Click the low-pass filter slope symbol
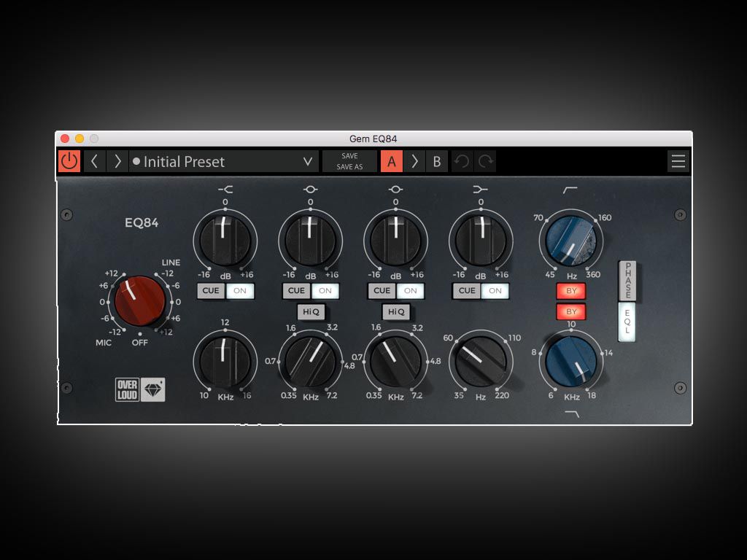The height and width of the screenshot is (560, 747). point(572,414)
